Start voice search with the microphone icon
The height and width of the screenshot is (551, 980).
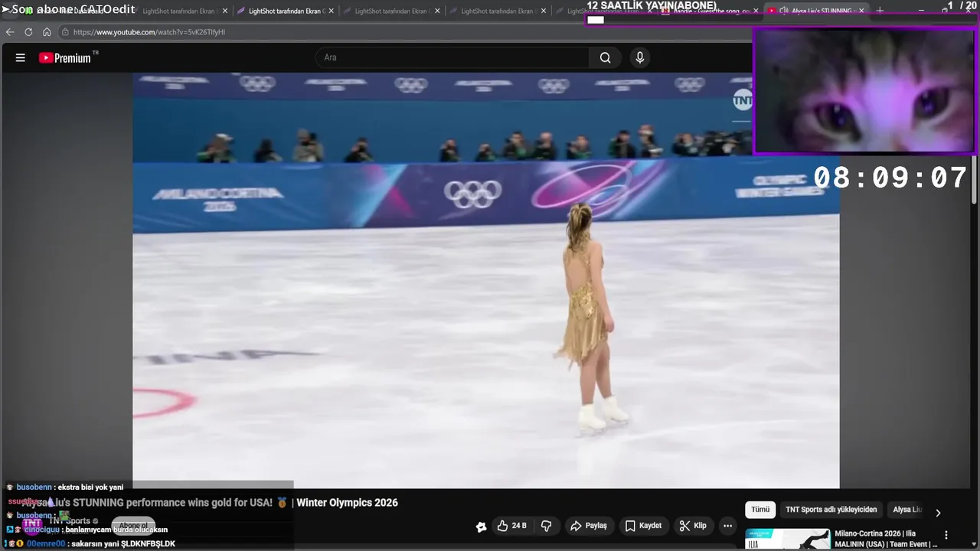(x=640, y=57)
